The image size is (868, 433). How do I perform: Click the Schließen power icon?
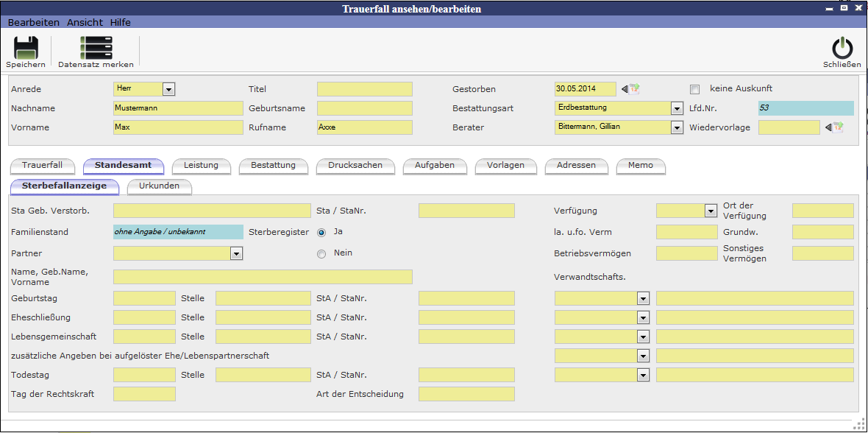coord(842,48)
